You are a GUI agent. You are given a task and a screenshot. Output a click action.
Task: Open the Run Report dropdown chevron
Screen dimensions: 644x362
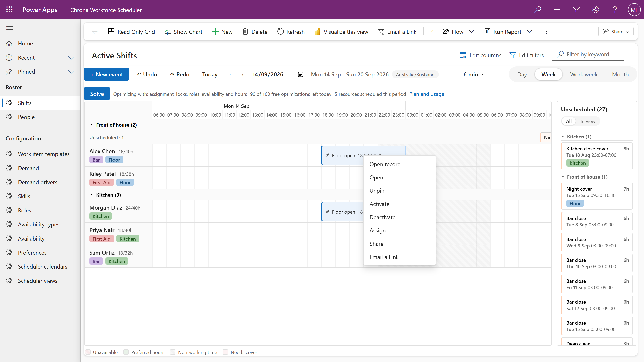coord(529,32)
